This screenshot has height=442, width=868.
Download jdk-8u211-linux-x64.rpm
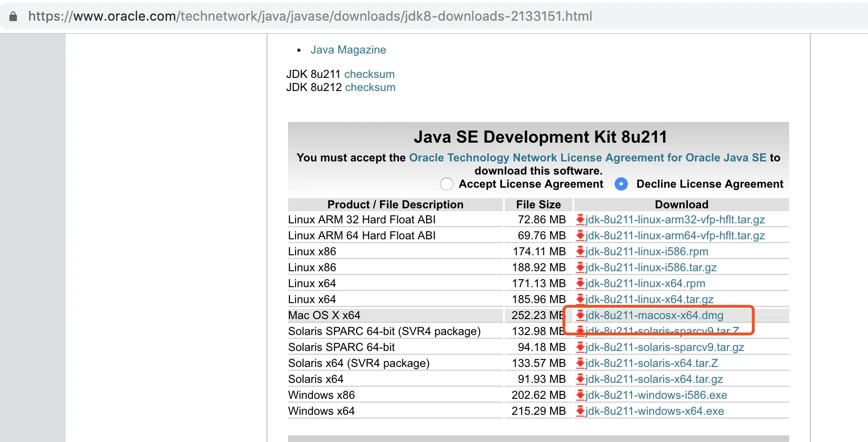(x=646, y=283)
